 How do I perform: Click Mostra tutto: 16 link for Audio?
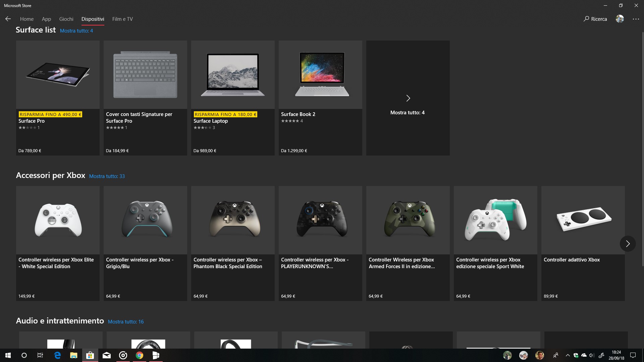(x=126, y=322)
